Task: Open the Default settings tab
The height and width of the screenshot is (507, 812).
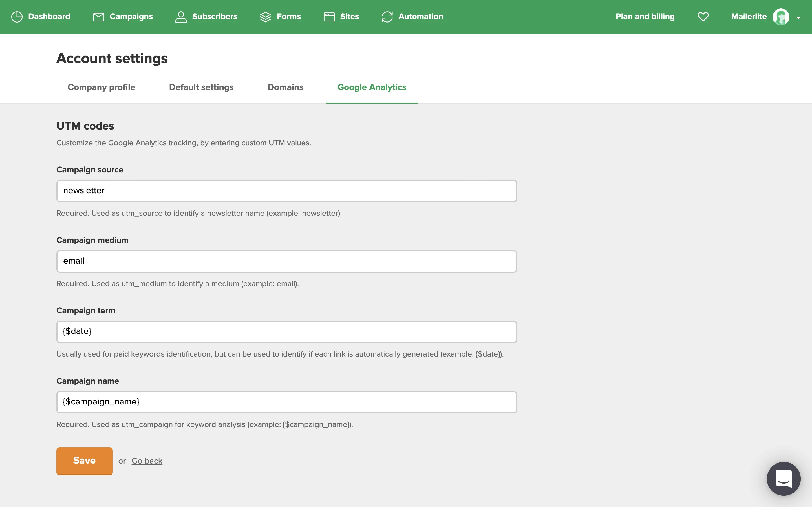Action: pos(201,87)
